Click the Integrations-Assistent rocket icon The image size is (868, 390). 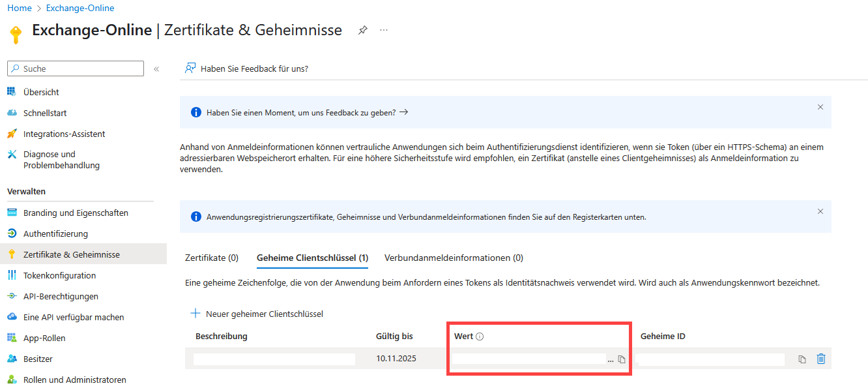(12, 134)
